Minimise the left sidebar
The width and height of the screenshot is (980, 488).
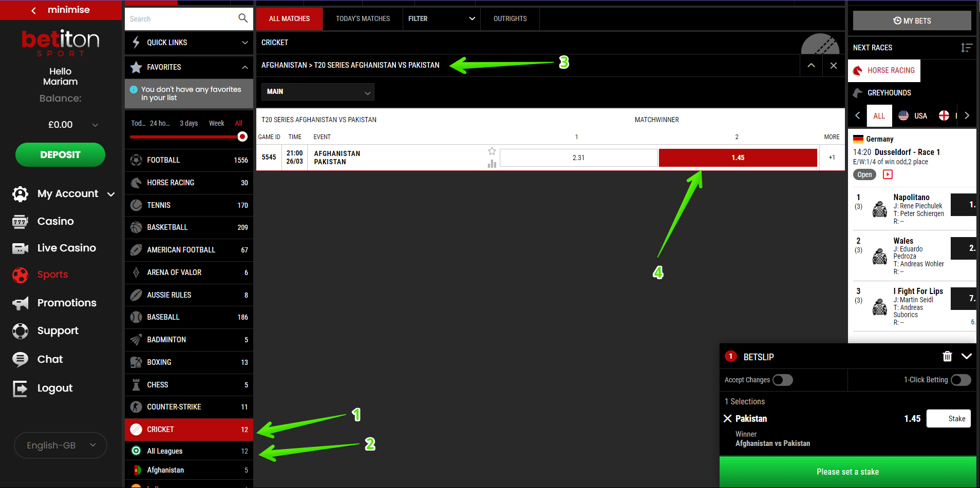61,10
